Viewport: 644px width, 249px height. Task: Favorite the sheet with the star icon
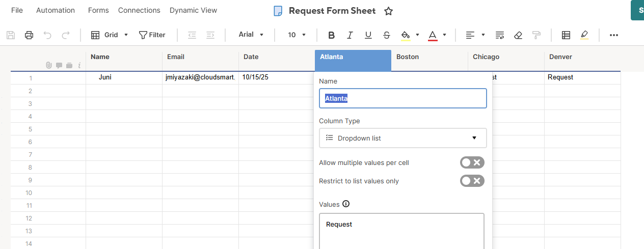click(x=388, y=11)
